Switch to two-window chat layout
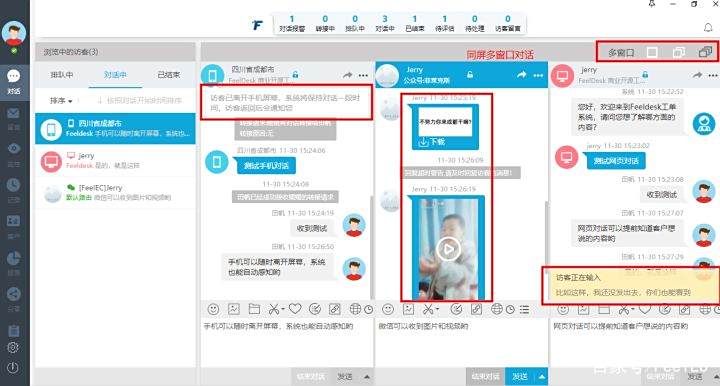Viewport: 720px width, 386px height. point(678,52)
